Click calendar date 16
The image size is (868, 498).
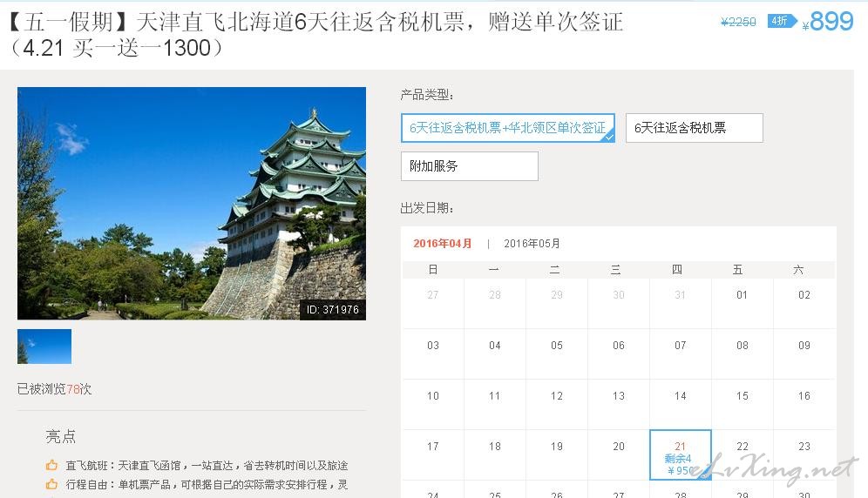point(804,395)
